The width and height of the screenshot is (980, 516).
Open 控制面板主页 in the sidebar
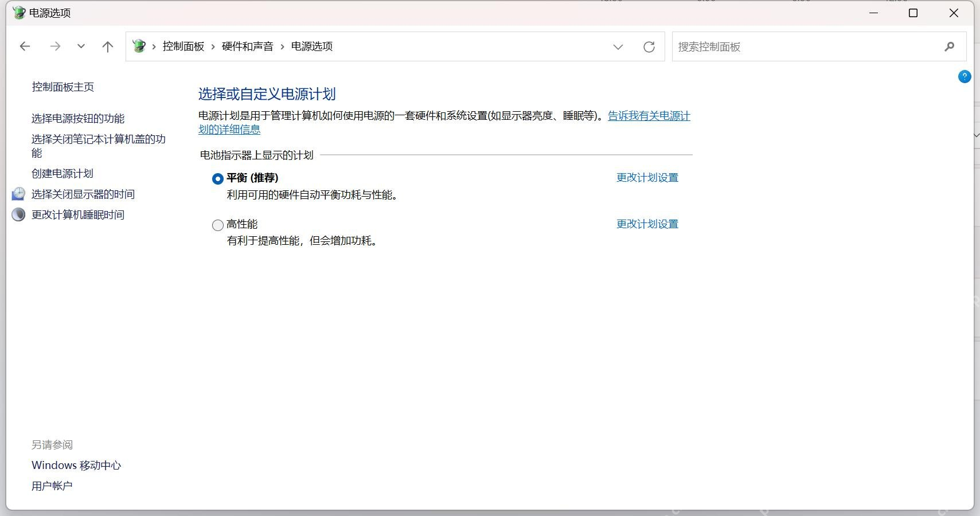pos(63,87)
